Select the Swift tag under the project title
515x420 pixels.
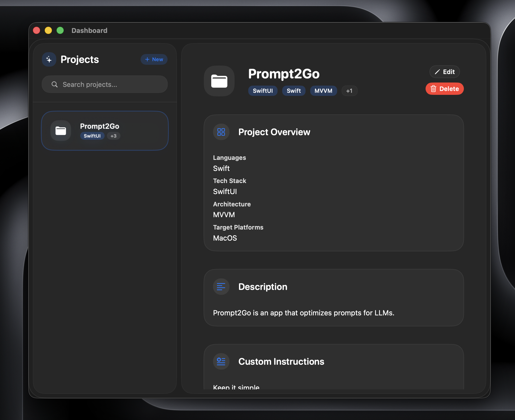point(293,91)
